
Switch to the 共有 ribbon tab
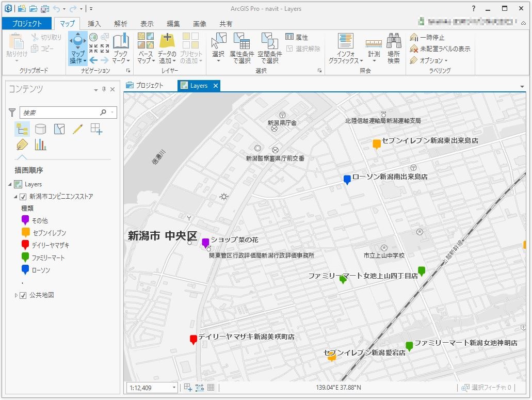[x=225, y=24]
